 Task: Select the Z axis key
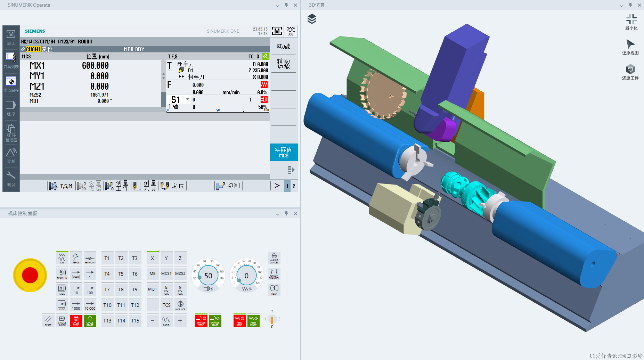180,258
